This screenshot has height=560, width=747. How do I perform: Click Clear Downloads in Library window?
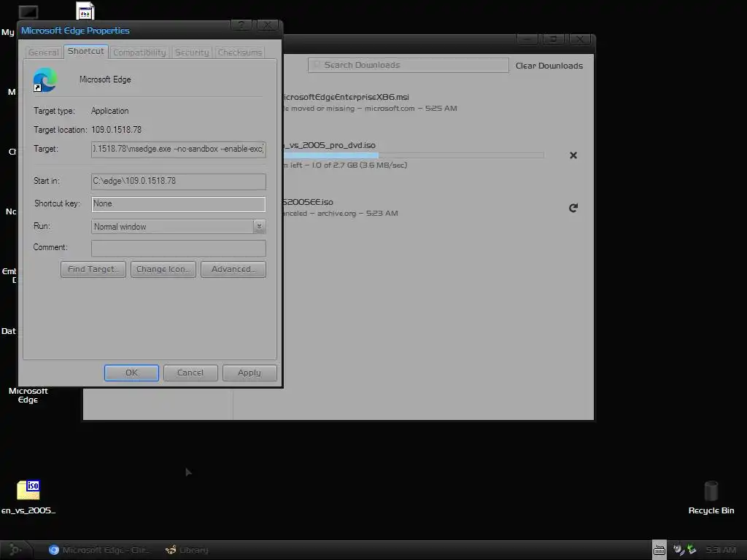tap(549, 66)
